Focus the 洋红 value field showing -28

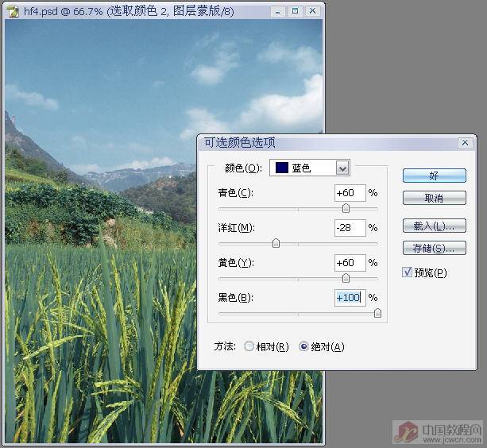pos(350,228)
